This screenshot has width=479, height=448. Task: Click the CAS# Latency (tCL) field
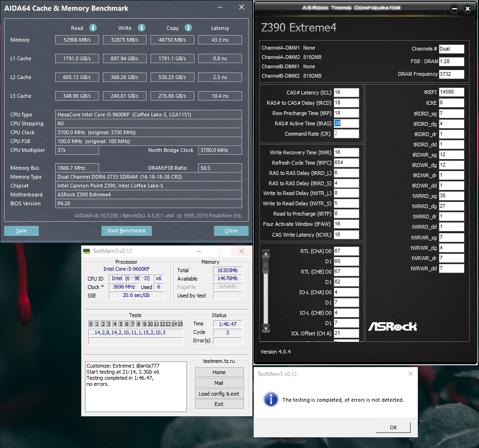coord(346,92)
